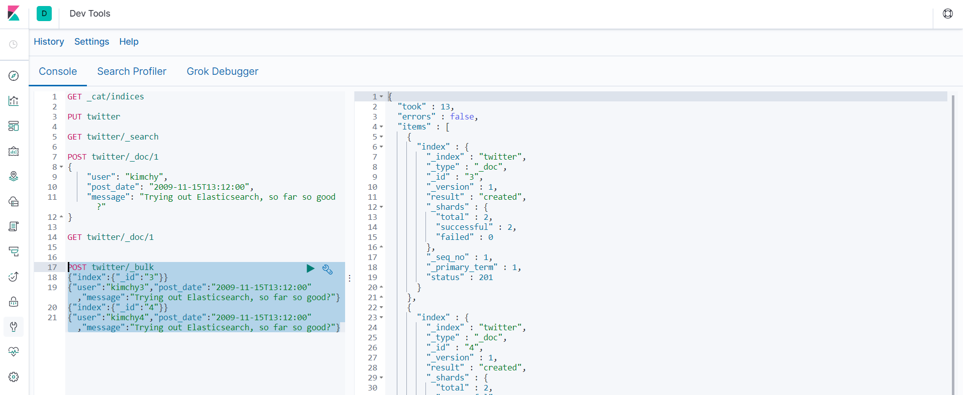
Task: Open the help menu icon in header
Action: coord(947,14)
